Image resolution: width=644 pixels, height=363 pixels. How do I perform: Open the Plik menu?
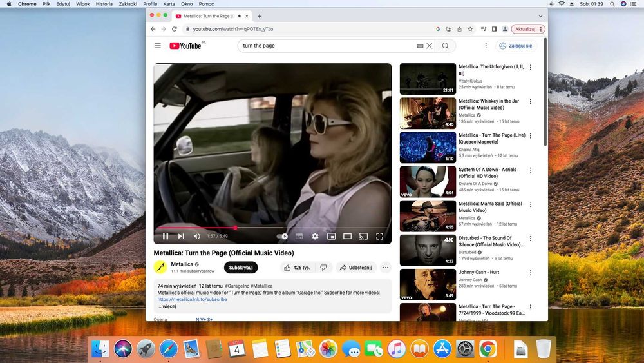tap(46, 4)
